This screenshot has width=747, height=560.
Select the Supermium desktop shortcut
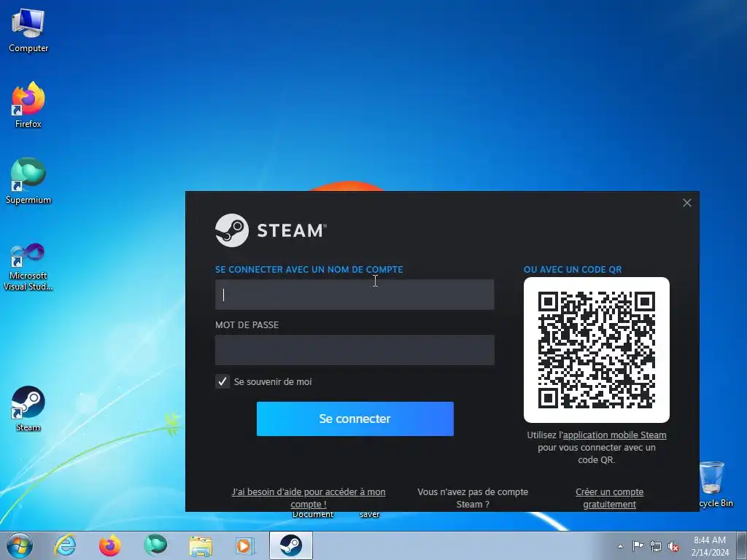(x=28, y=181)
